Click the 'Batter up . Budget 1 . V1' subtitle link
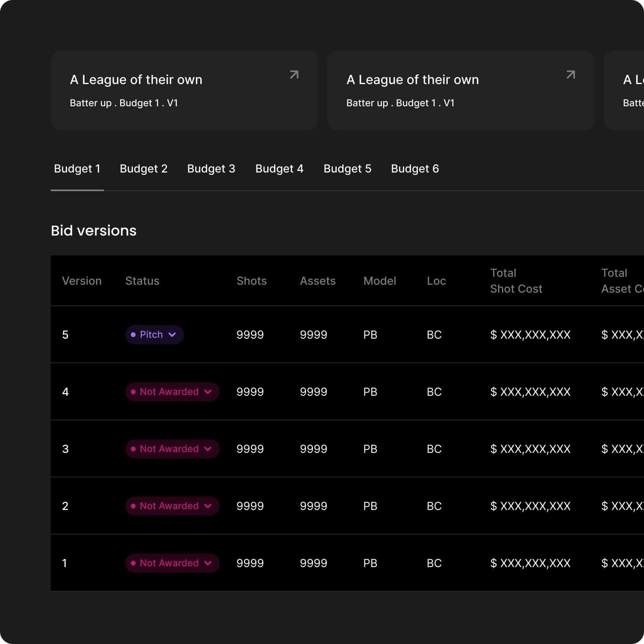 [124, 103]
